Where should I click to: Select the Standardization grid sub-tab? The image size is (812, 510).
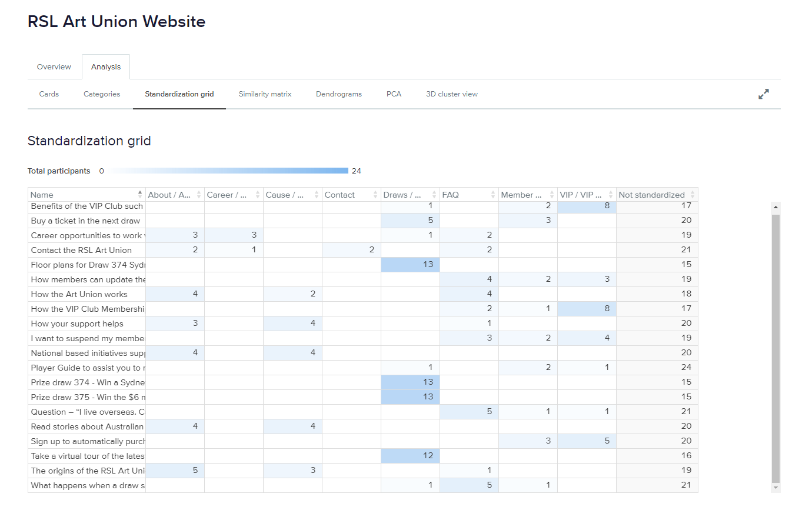(x=179, y=94)
